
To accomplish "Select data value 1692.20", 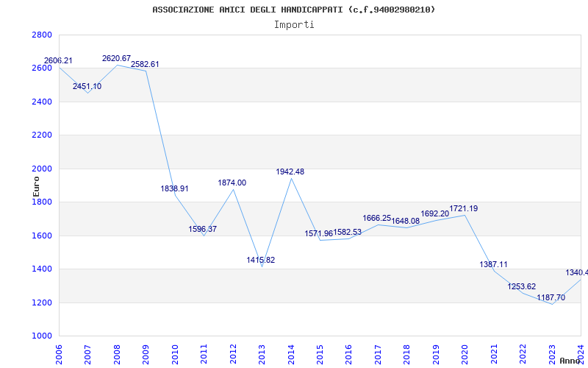I will (x=434, y=213).
